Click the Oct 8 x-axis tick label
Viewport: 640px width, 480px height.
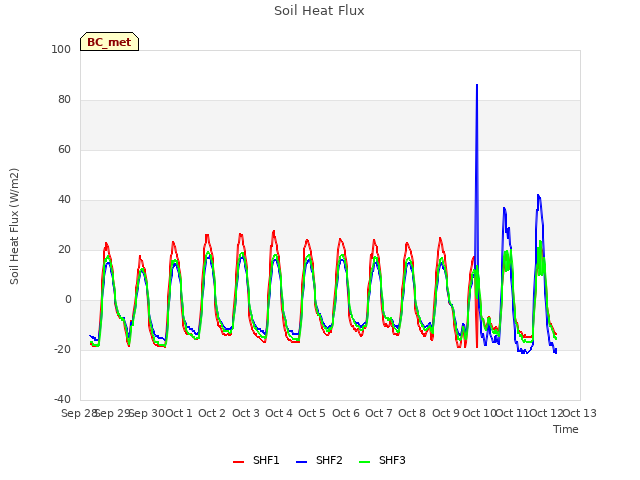pos(412,413)
